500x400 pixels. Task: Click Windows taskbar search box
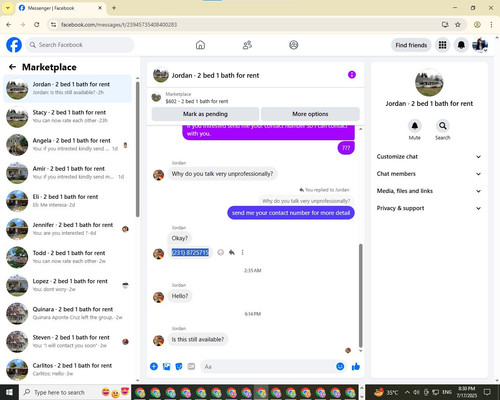tap(75, 392)
